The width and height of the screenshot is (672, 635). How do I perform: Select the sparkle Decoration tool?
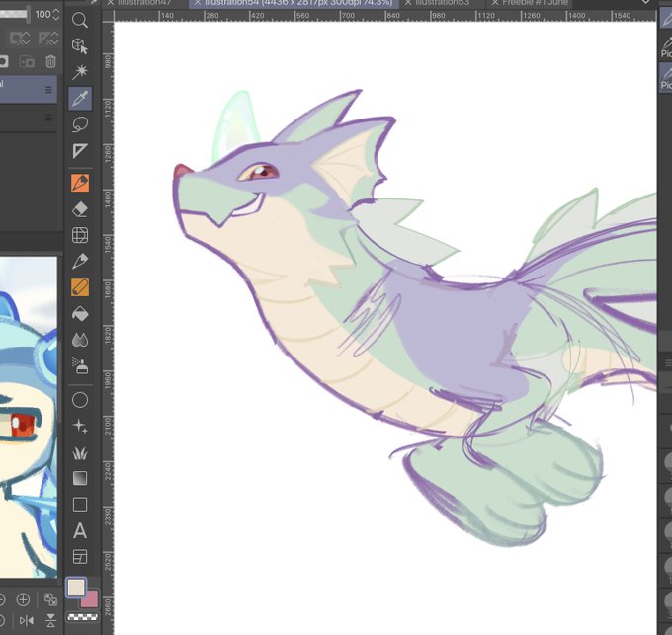click(x=80, y=426)
